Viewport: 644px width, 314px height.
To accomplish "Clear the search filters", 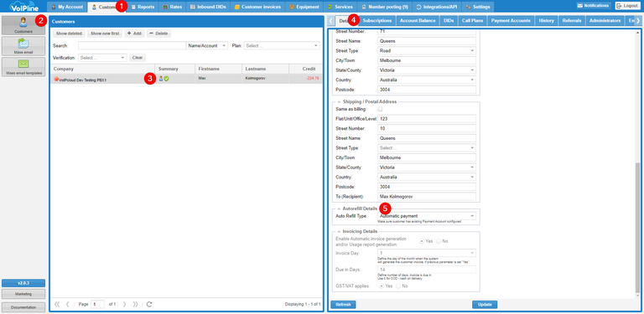I will click(138, 58).
